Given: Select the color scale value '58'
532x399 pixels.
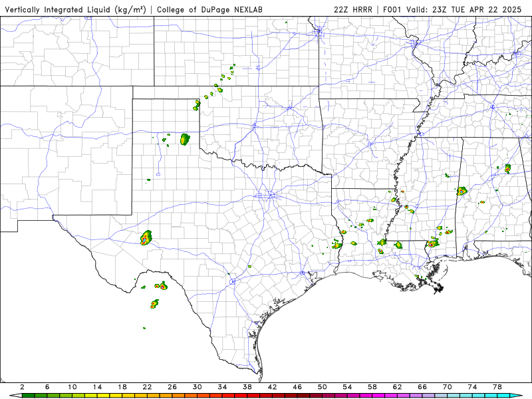Looking at the screenshot, I should (372, 387).
